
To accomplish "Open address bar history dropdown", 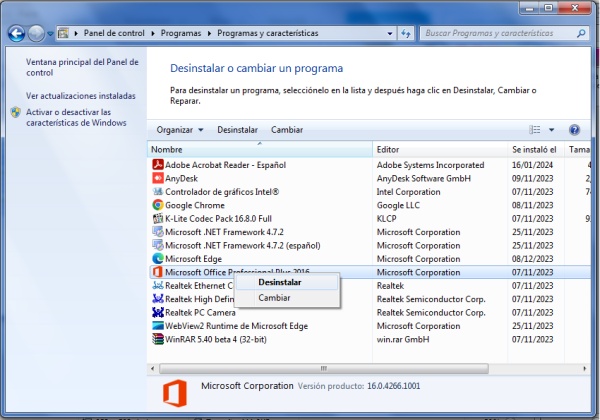I will [x=390, y=33].
